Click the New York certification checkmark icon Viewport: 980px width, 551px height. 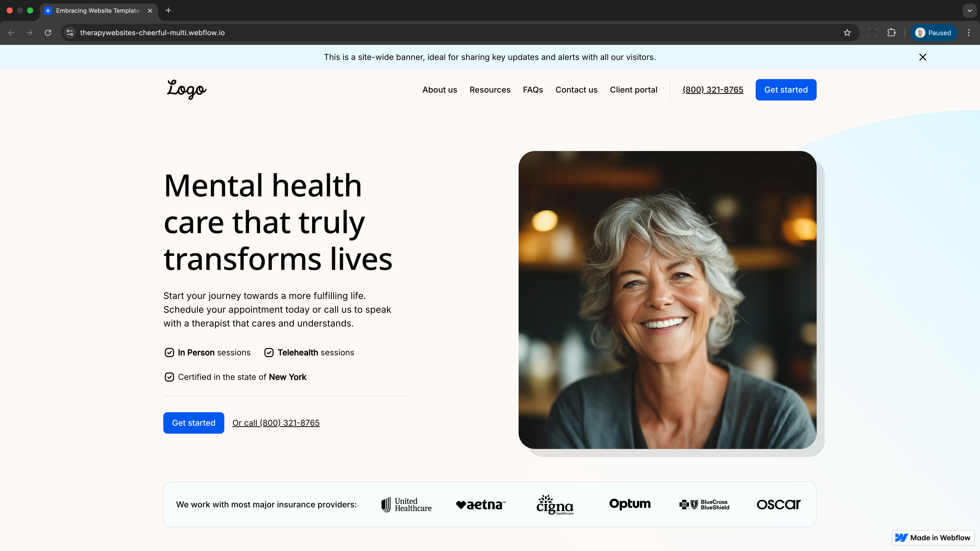point(169,377)
